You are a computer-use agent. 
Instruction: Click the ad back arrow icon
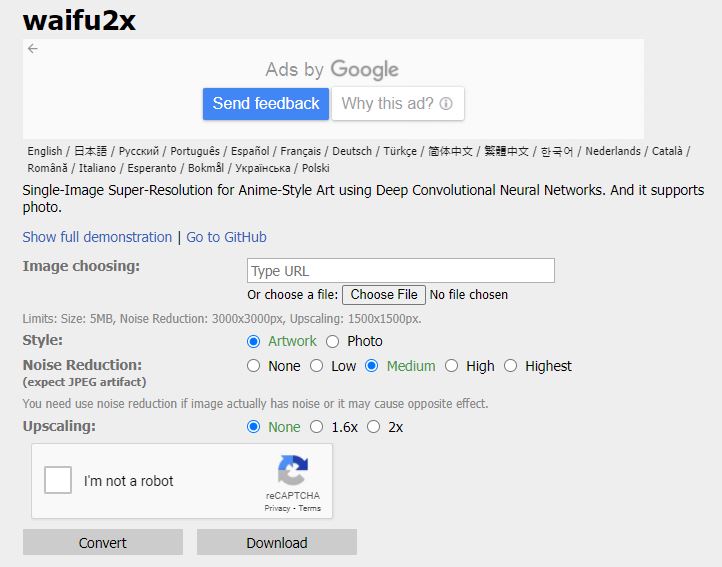point(33,48)
